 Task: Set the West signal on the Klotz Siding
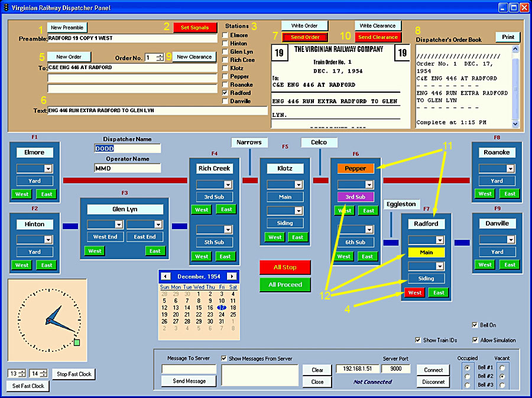click(x=274, y=237)
